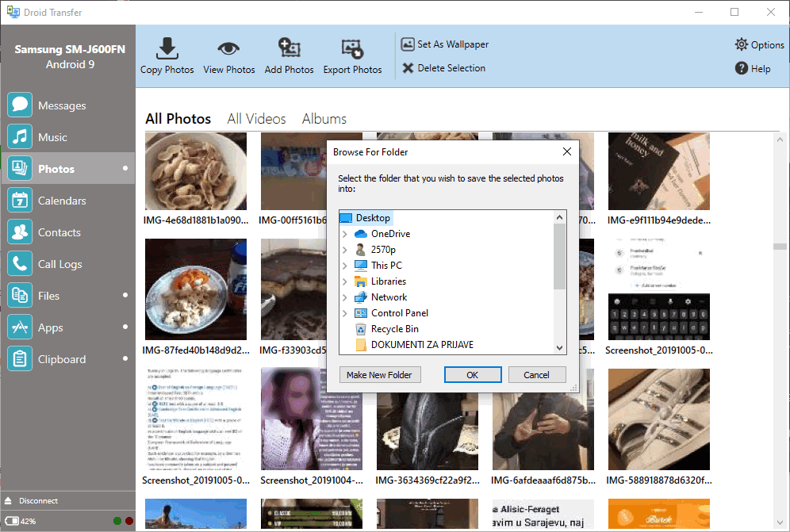The width and height of the screenshot is (790, 532).
Task: Expand the Libraries tree node
Action: coord(344,281)
